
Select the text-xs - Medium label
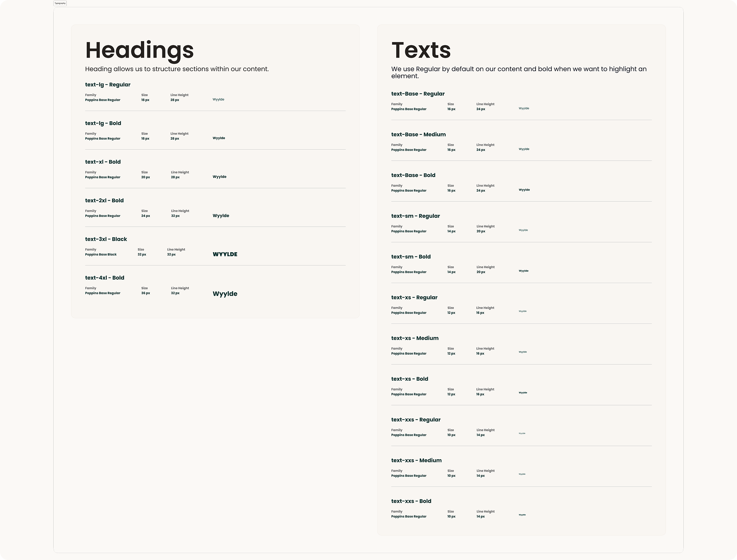(415, 338)
